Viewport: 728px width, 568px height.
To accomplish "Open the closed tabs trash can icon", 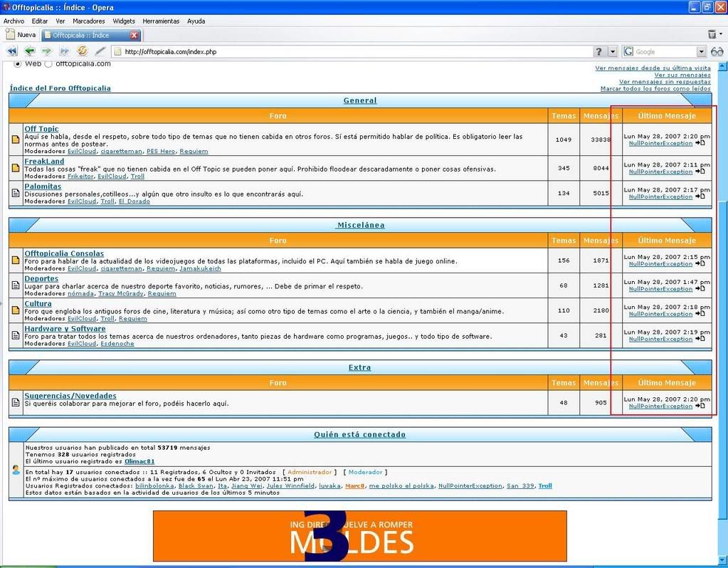I will coord(712,34).
